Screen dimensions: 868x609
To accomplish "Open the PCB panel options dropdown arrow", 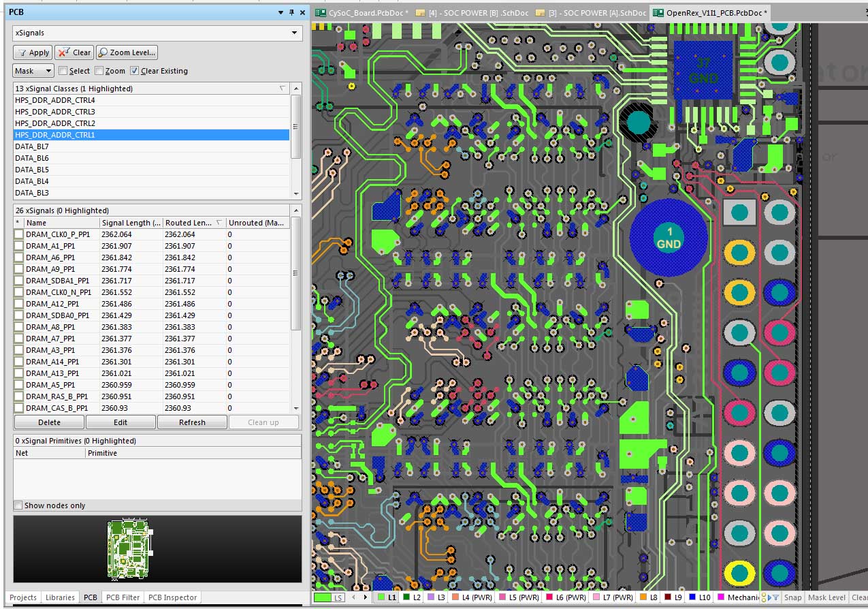I will coord(281,12).
